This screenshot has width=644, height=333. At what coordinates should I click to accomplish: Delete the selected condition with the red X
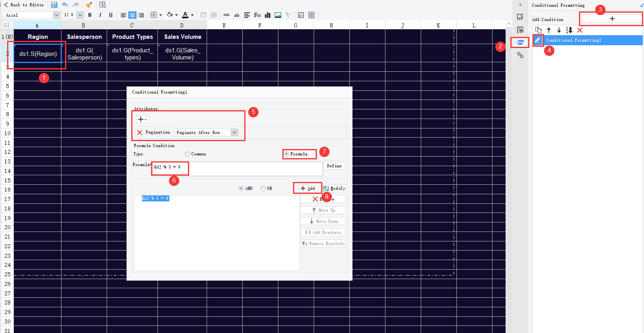pyautogui.click(x=580, y=30)
